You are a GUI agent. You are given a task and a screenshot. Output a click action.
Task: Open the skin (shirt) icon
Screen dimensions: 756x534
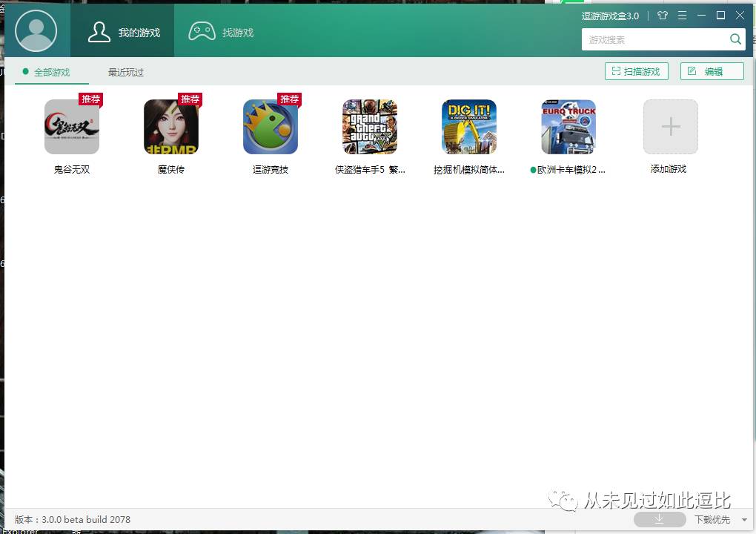click(x=663, y=16)
